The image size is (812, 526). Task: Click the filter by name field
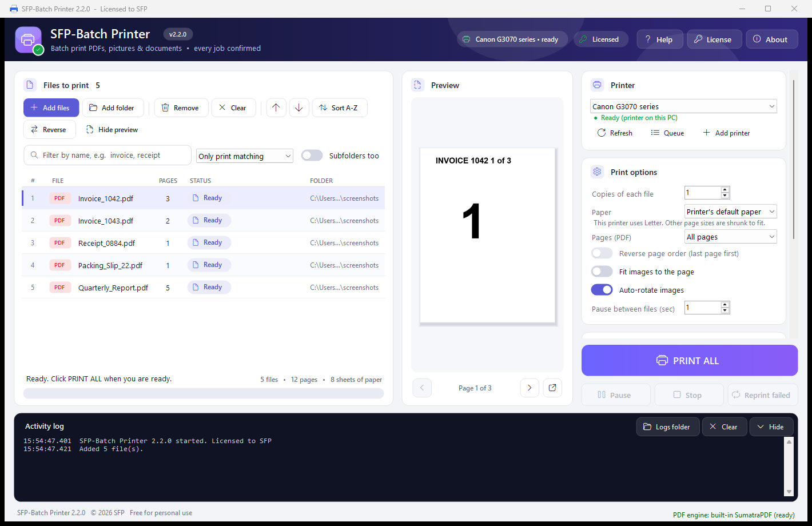tap(108, 155)
